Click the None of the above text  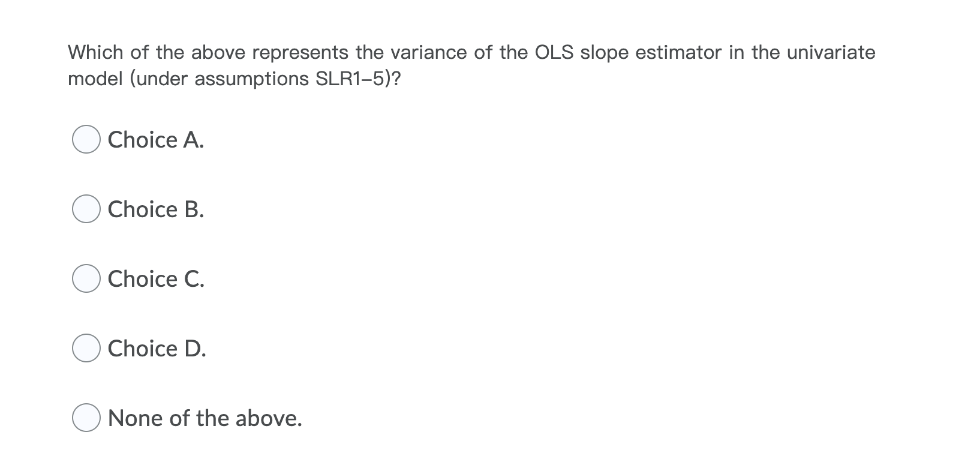205,418
